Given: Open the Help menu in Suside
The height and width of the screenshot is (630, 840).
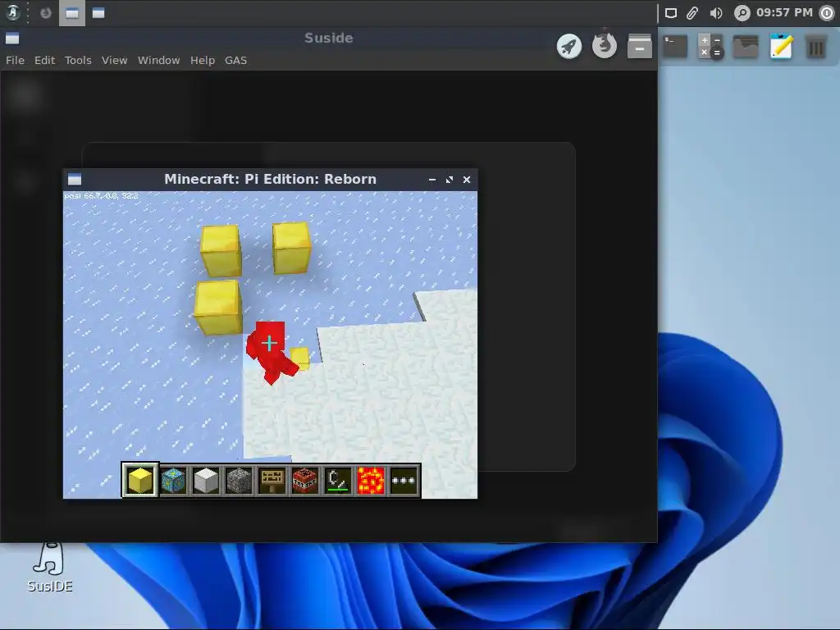Looking at the screenshot, I should pyautogui.click(x=202, y=60).
